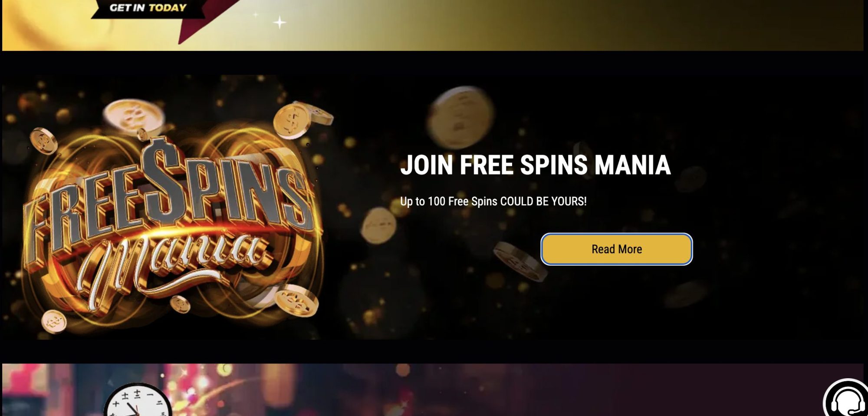Click the gold coin at the logo's upper right
The image size is (868, 416).
[x=294, y=121]
